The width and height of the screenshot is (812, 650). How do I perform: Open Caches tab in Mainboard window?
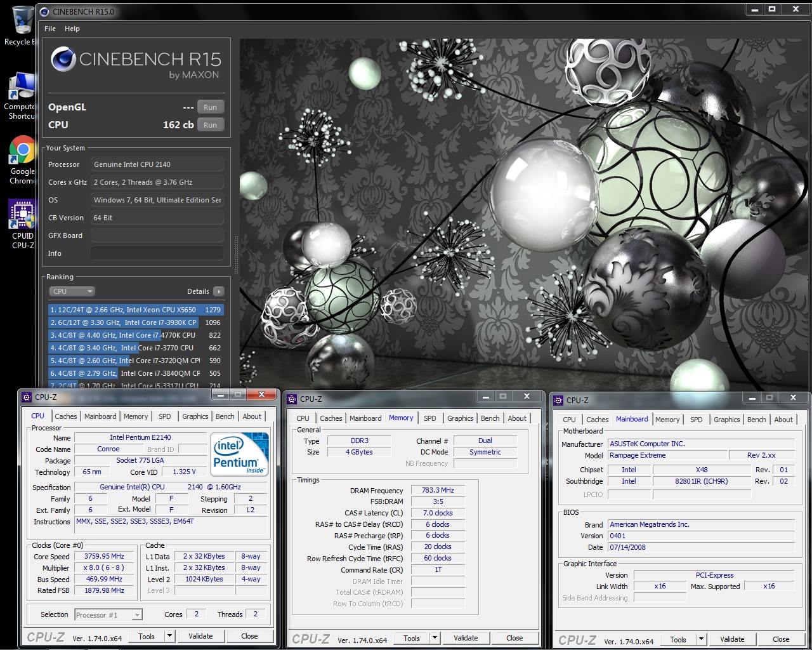click(x=598, y=420)
